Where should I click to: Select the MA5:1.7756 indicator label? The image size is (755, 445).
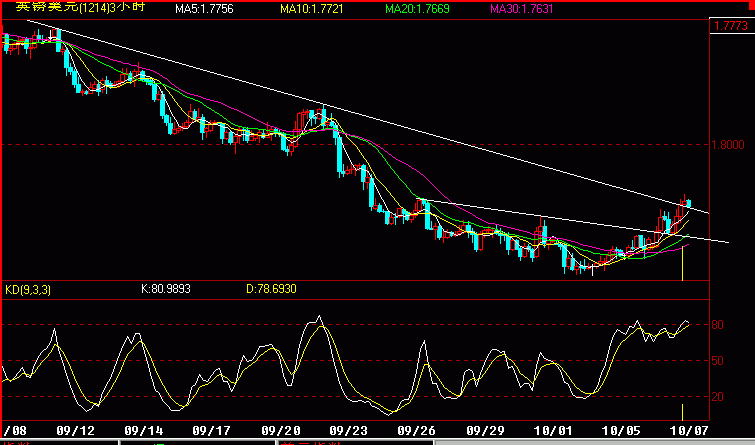click(204, 9)
